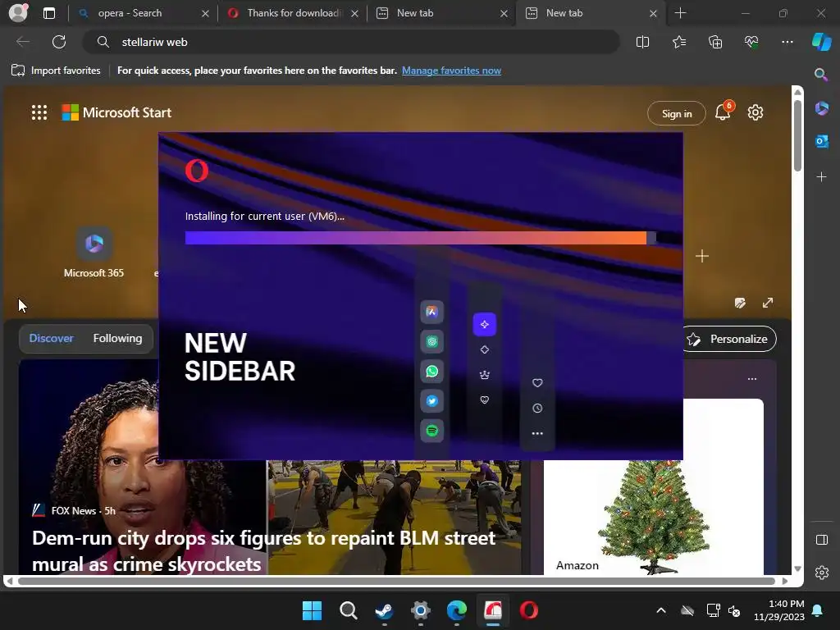Open the Settings gear in the taskbar
Screen dimensions: 840x630
(421, 610)
